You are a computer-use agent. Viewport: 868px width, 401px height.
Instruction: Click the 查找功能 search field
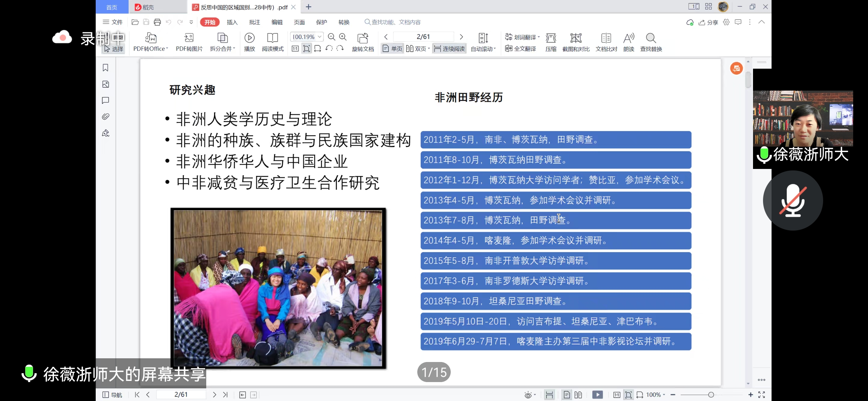coord(393,22)
